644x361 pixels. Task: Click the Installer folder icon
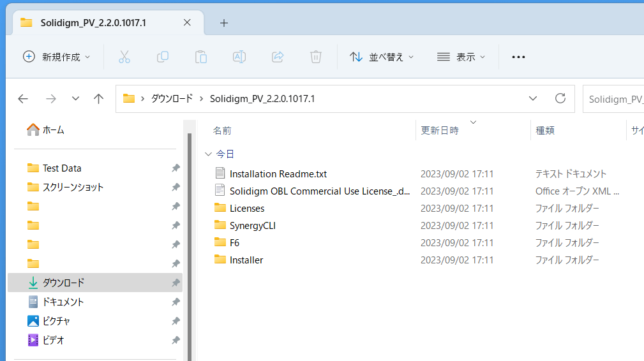(220, 259)
